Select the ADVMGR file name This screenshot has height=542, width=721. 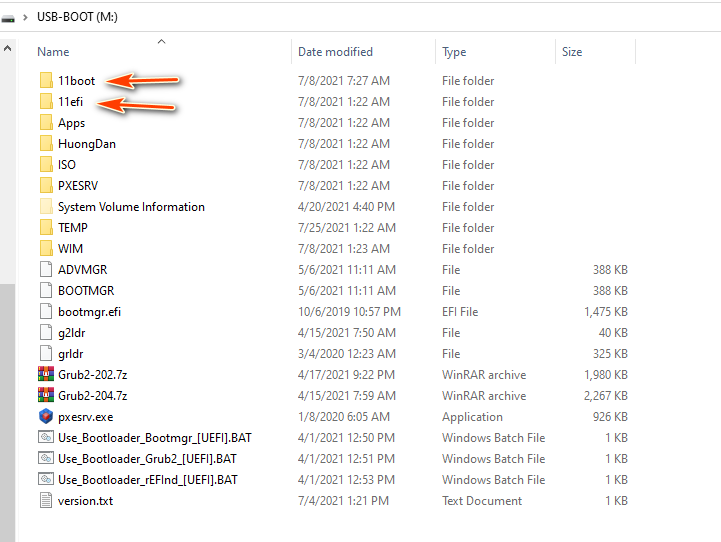(82, 269)
